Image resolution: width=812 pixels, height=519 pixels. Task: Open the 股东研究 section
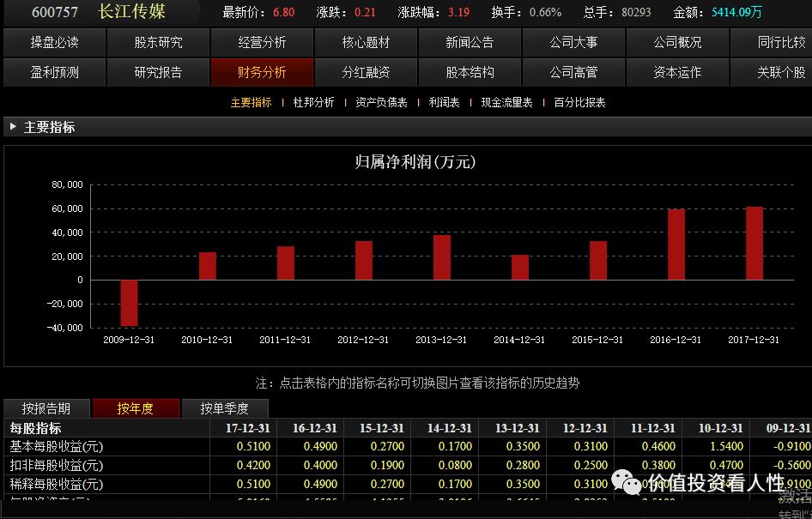(159, 42)
